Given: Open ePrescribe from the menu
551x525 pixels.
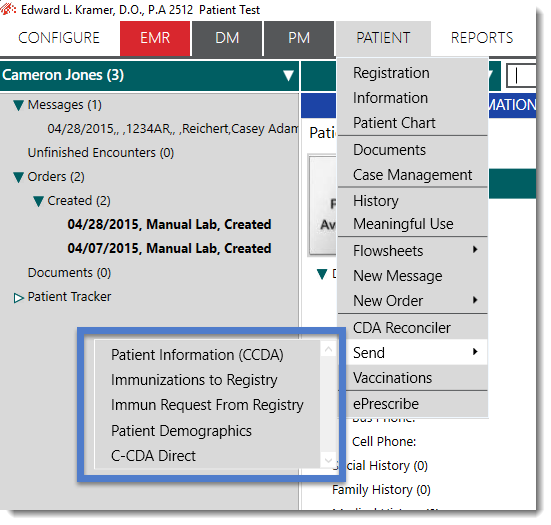Looking at the screenshot, I should point(413,404).
